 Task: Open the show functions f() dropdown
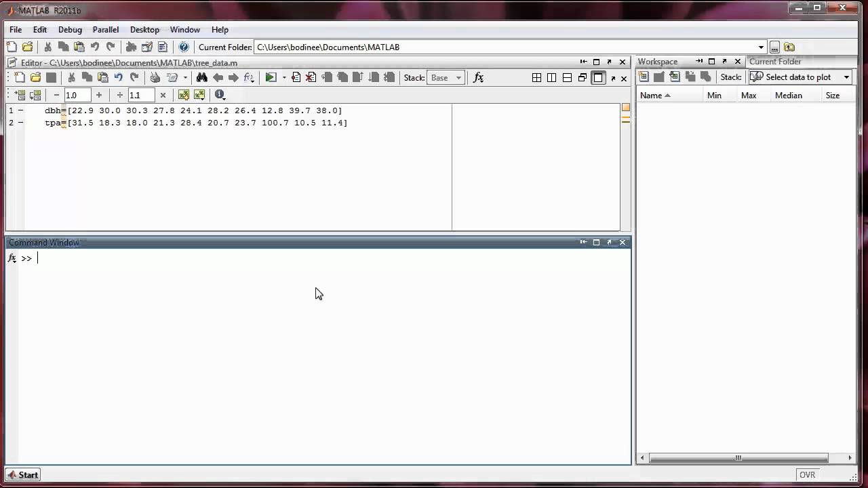[x=250, y=77]
